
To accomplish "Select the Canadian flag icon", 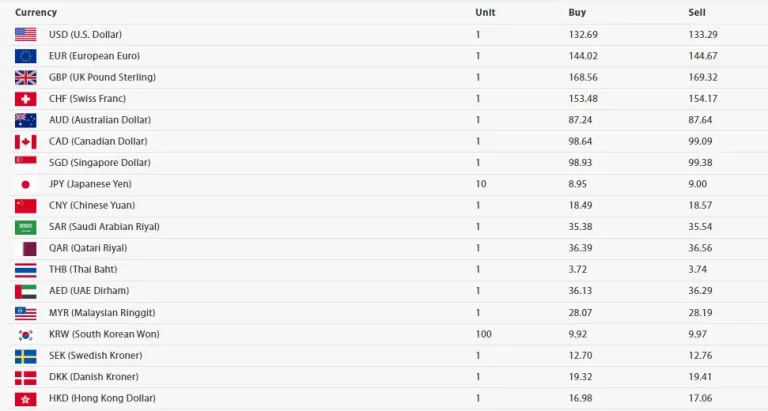I will [x=26, y=142].
